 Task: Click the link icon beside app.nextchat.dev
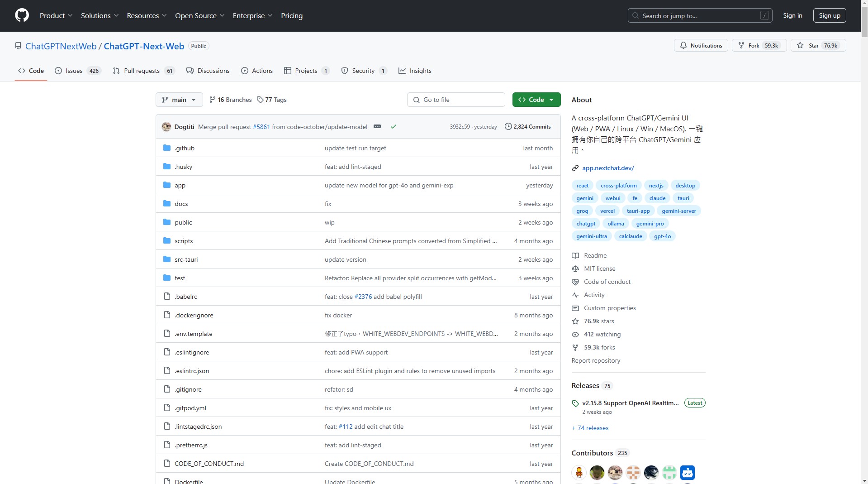[x=575, y=168]
